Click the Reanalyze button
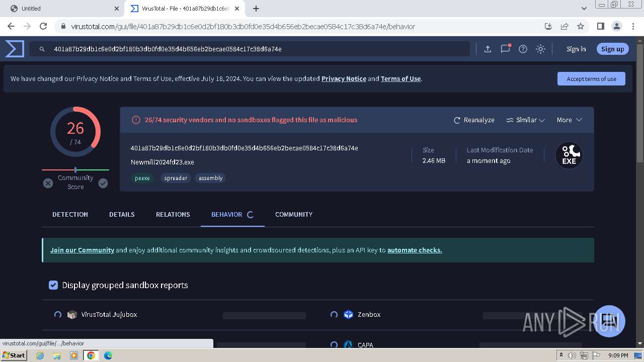The height and width of the screenshot is (362, 644). 474,120
